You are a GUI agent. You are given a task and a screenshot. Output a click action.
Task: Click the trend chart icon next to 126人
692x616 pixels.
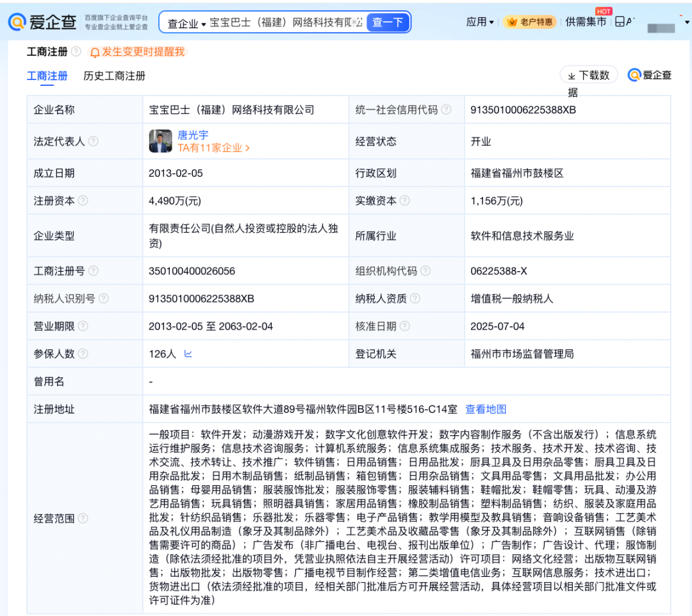pyautogui.click(x=190, y=353)
